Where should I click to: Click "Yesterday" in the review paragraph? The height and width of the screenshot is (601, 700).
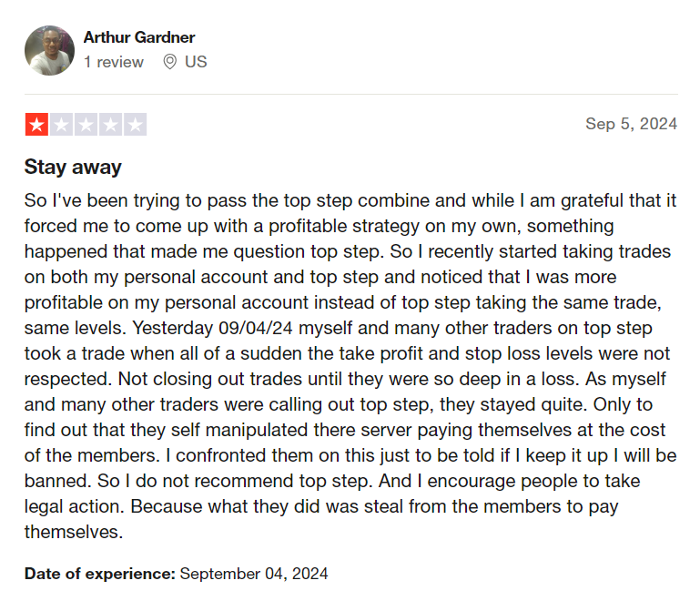(x=173, y=328)
